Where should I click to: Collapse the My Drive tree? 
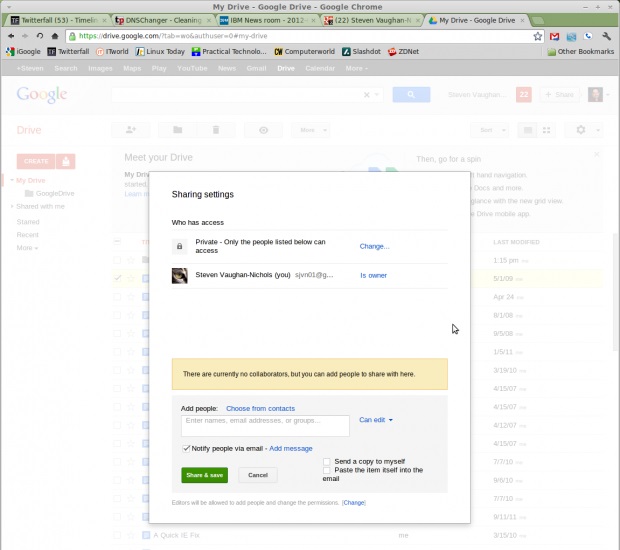coord(12,180)
